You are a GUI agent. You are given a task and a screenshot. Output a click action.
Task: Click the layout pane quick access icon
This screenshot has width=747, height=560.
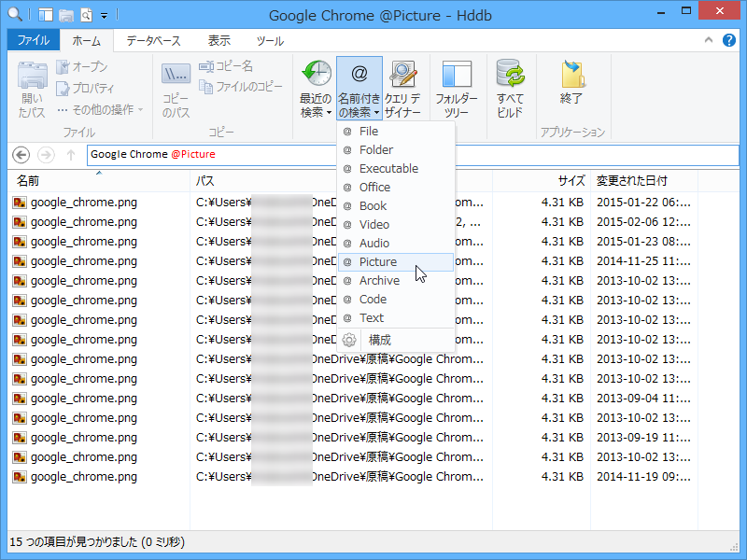[46, 15]
